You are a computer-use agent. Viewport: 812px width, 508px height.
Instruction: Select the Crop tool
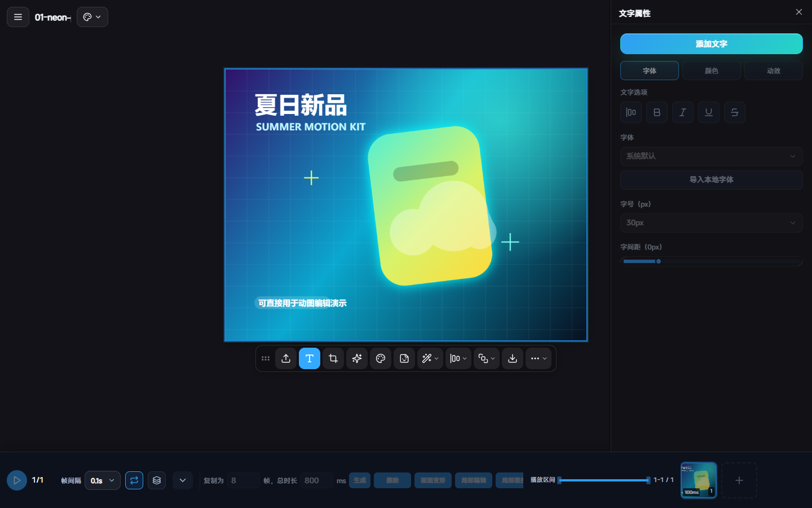[x=333, y=358]
